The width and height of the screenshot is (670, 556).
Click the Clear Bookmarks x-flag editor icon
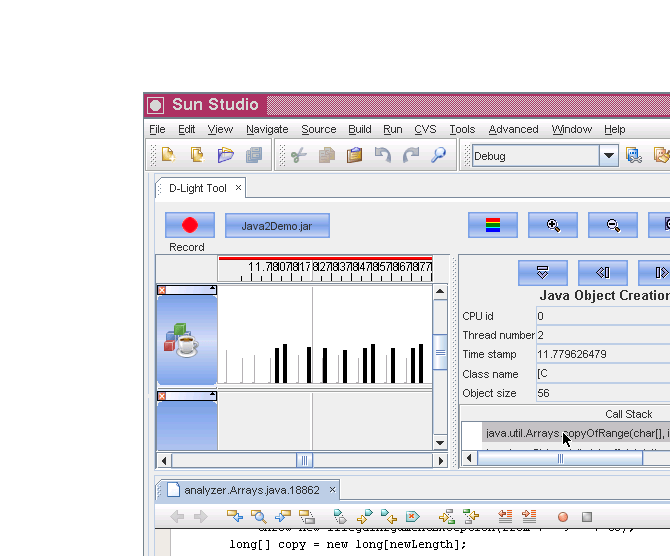point(412,517)
